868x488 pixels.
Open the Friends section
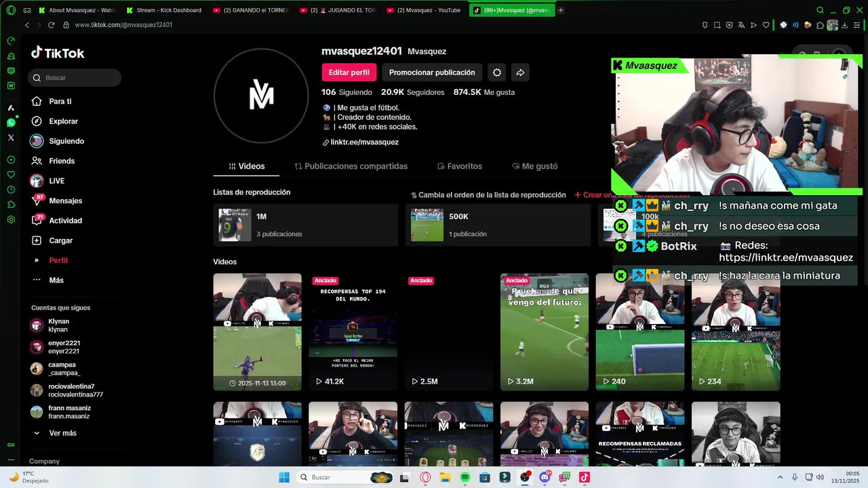coord(52,161)
